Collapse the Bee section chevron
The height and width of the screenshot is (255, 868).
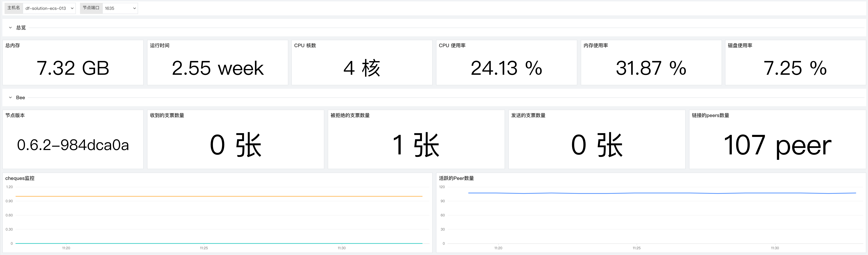10,98
